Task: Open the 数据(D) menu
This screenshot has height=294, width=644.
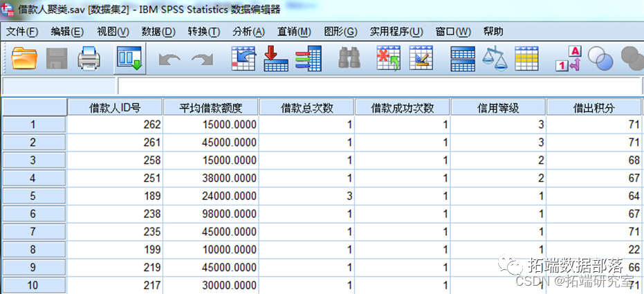Action: point(158,32)
